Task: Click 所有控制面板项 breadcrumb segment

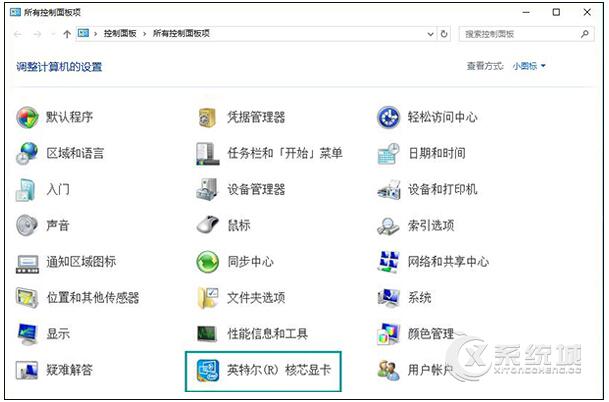Action: [x=180, y=33]
